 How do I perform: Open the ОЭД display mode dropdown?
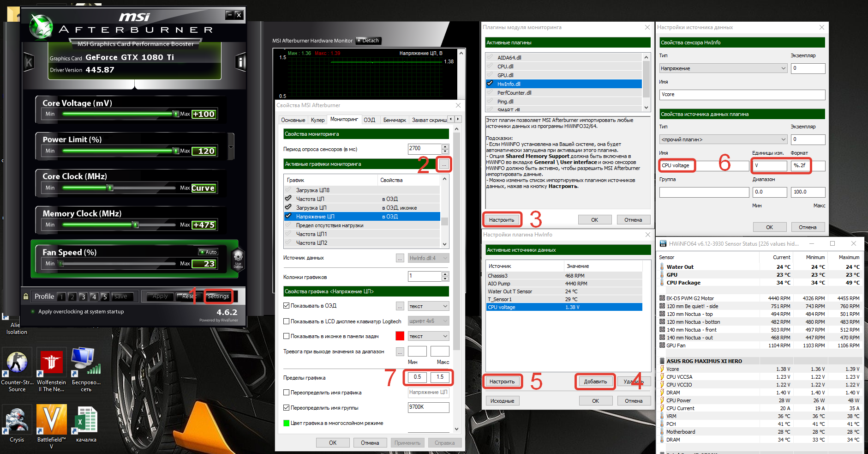[428, 306]
